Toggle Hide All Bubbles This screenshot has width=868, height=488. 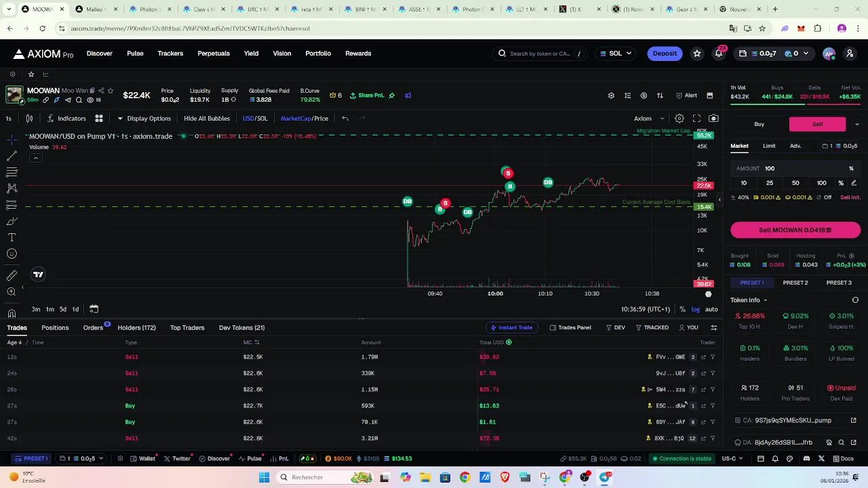click(207, 119)
